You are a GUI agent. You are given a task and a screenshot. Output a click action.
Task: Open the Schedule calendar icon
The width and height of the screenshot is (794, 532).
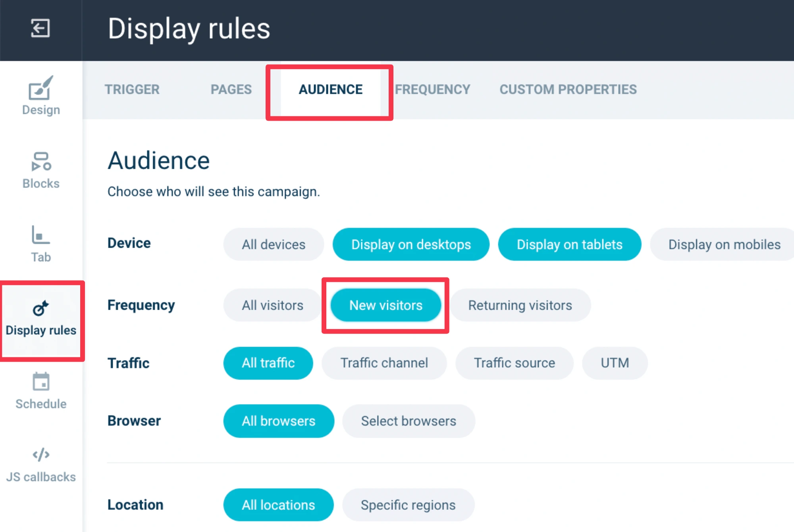click(x=41, y=382)
